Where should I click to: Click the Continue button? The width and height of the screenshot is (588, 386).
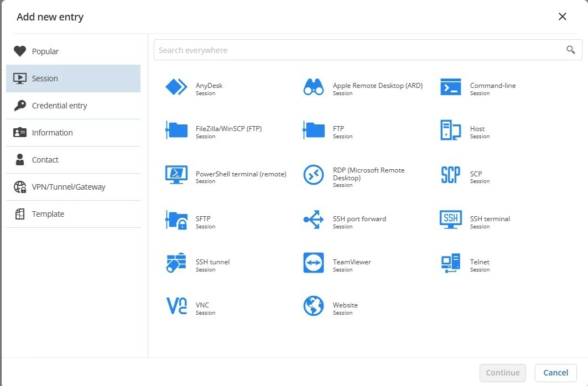pos(502,373)
